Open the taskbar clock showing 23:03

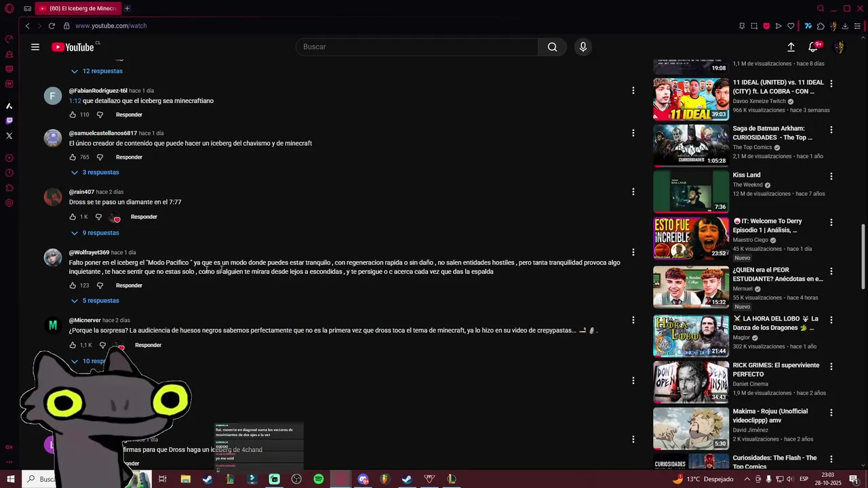click(x=828, y=479)
